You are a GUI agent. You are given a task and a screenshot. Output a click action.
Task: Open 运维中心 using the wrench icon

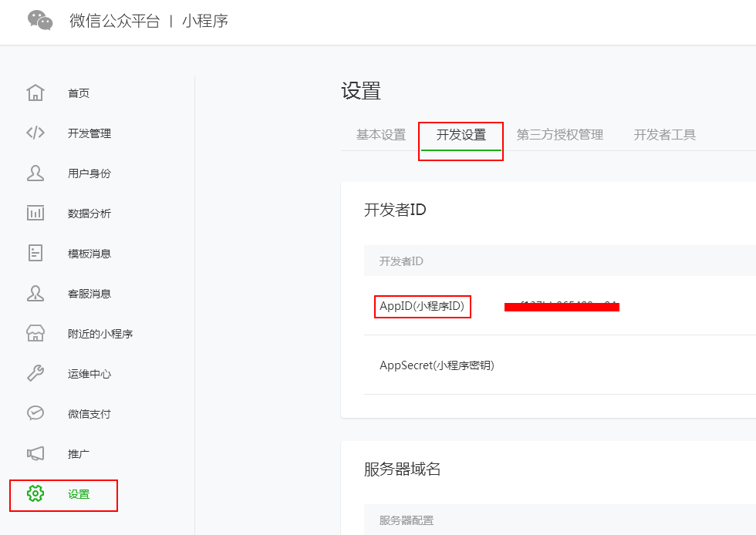click(35, 373)
